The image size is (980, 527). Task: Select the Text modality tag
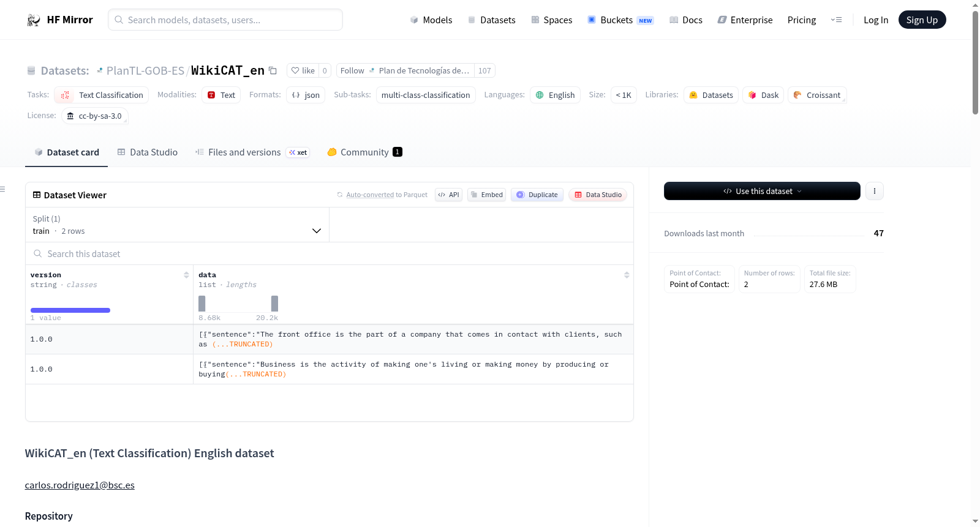221,95
